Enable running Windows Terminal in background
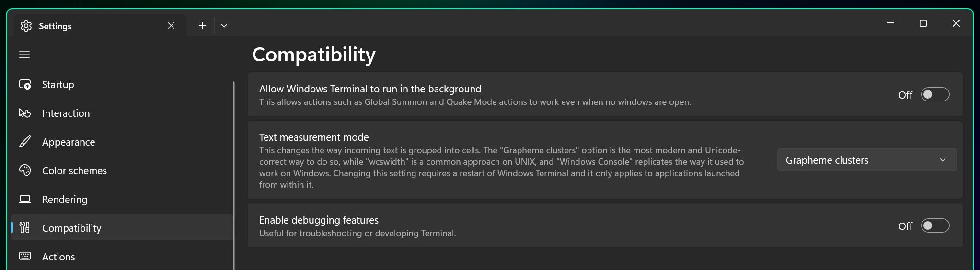Image resolution: width=980 pixels, height=270 pixels. [x=935, y=95]
